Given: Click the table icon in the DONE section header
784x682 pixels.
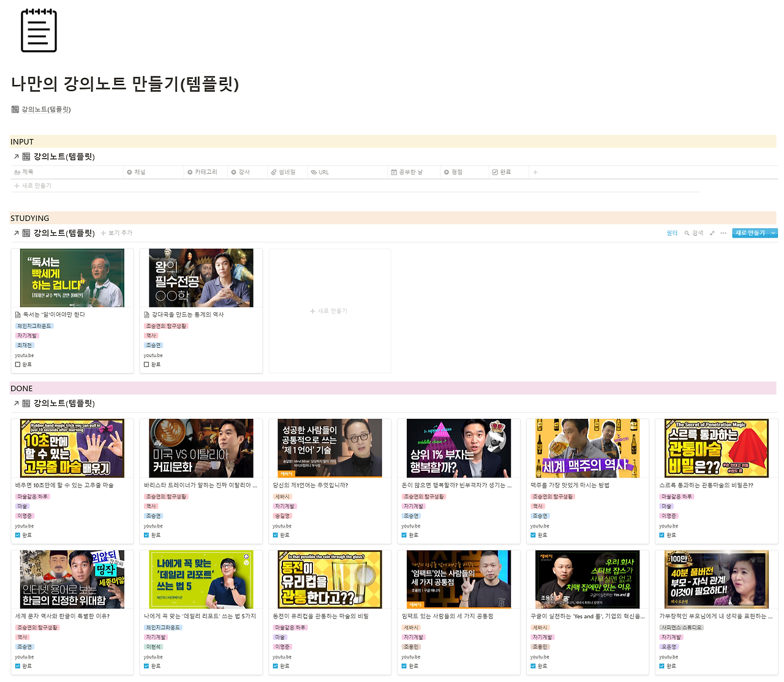Looking at the screenshot, I should tap(26, 403).
